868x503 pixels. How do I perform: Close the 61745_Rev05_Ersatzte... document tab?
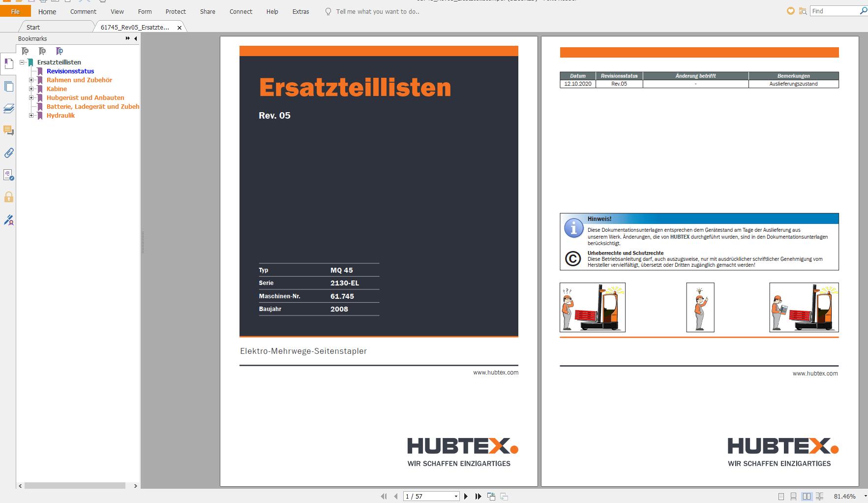[x=180, y=28]
